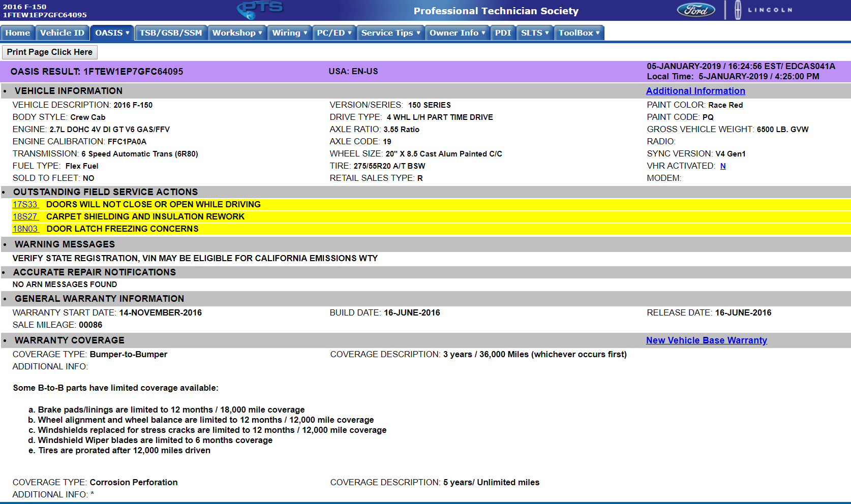Click Corrosion Perforation coverage type
Screen dimensions: 851x504
click(134, 483)
